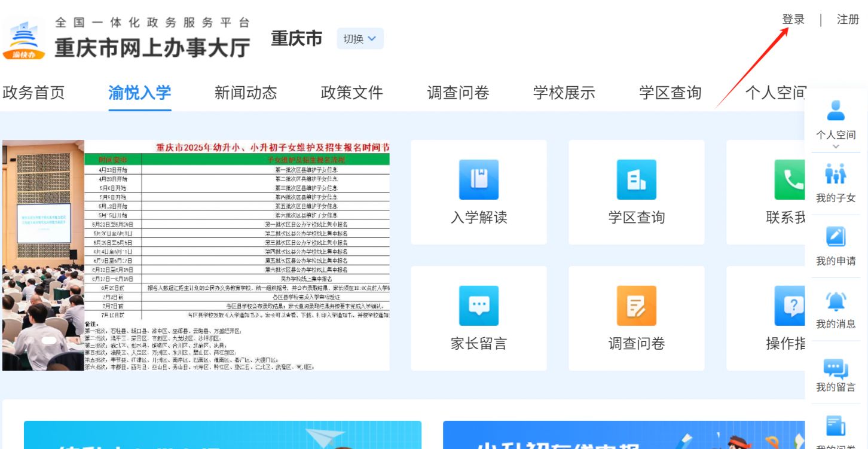The width and height of the screenshot is (868, 449).
Task: Click the 小升初 application banner
Action: point(624,435)
